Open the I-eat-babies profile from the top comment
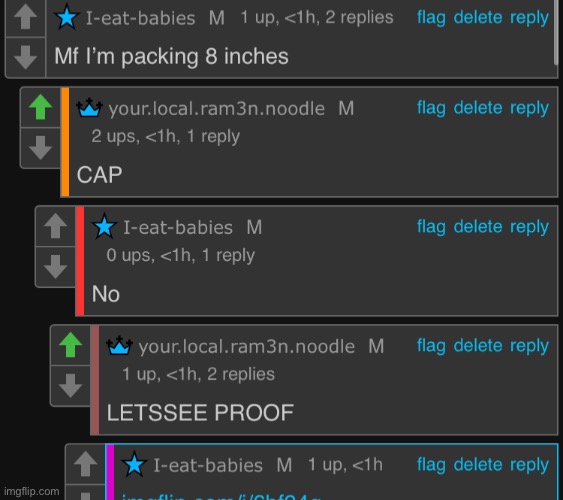 click(140, 18)
